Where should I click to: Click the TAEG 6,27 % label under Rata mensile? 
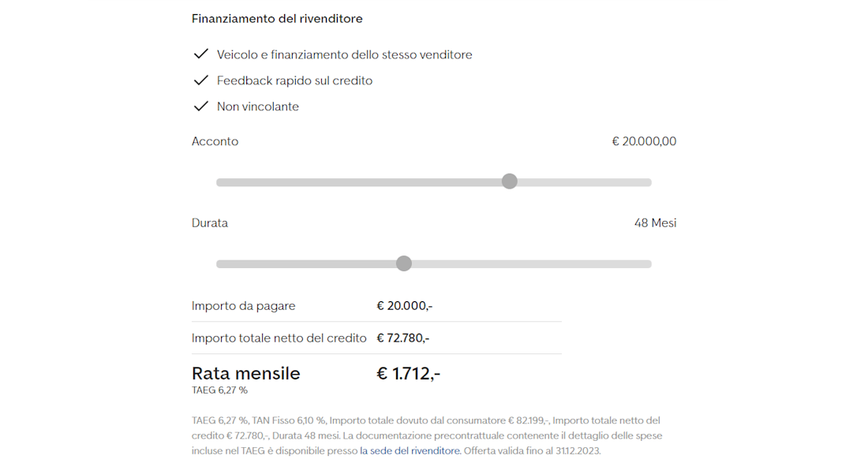219,390
